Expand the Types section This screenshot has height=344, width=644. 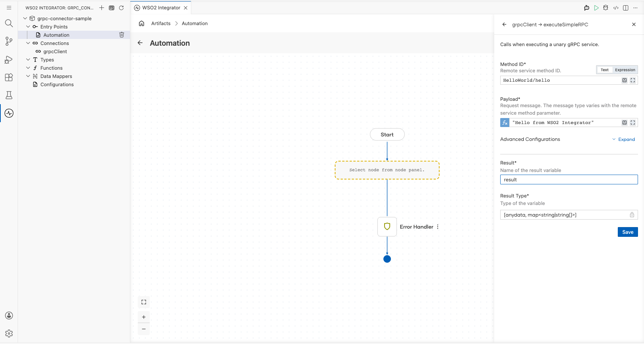[x=28, y=60]
